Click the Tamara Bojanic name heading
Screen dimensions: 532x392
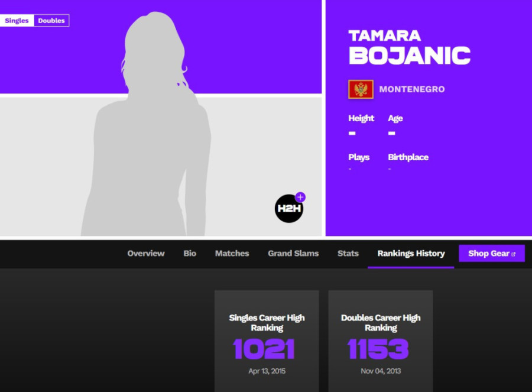409,47
